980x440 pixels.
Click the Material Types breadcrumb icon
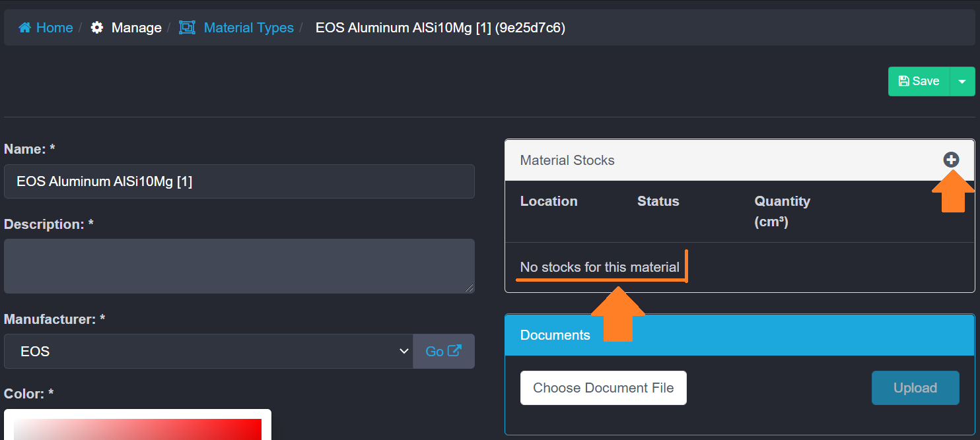[188, 28]
